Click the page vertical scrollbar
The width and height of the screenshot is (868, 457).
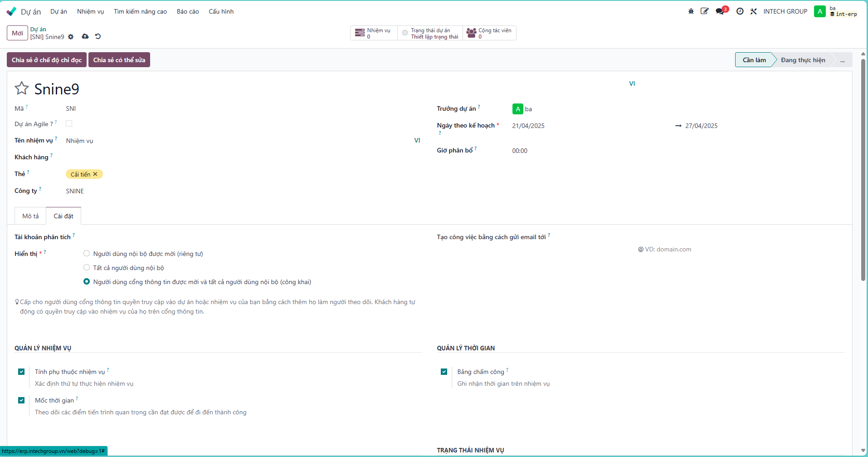pyautogui.click(x=863, y=170)
